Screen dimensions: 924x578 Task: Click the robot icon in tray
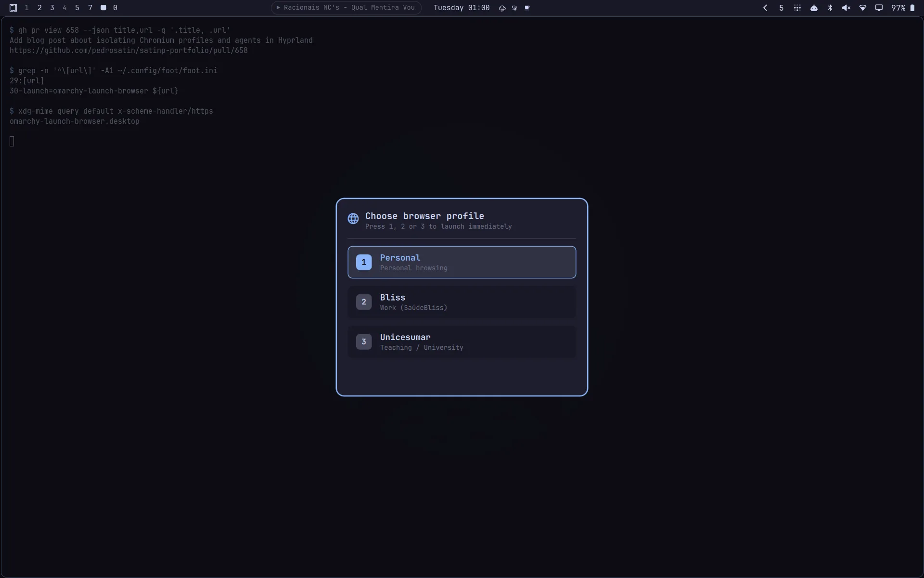click(x=814, y=8)
